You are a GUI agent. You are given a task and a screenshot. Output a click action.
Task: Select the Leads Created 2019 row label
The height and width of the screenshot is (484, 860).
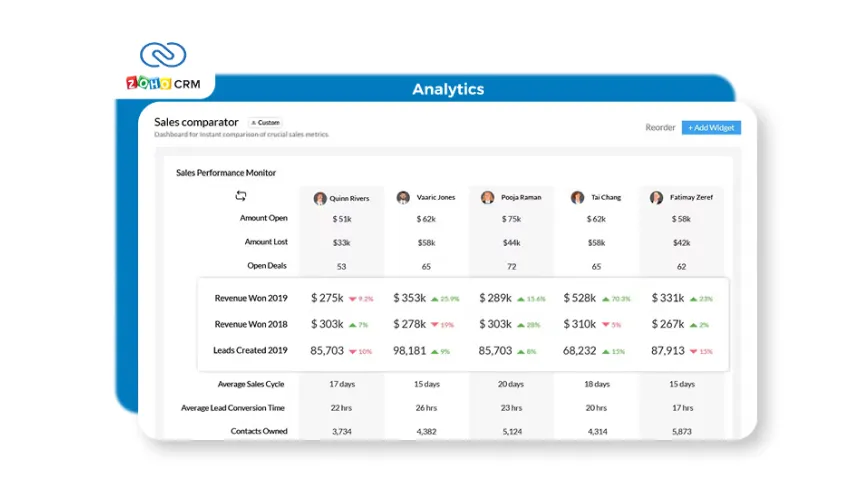[x=250, y=351]
